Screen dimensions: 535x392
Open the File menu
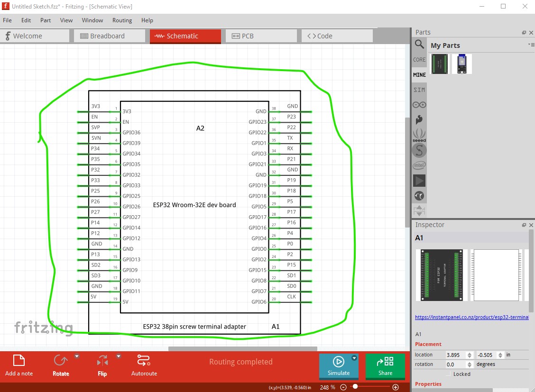(x=7, y=20)
